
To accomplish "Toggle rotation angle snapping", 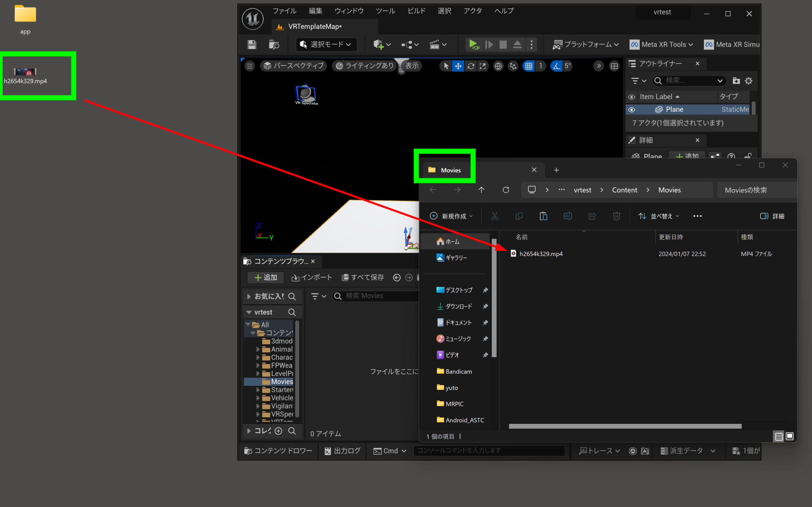I will click(x=556, y=66).
